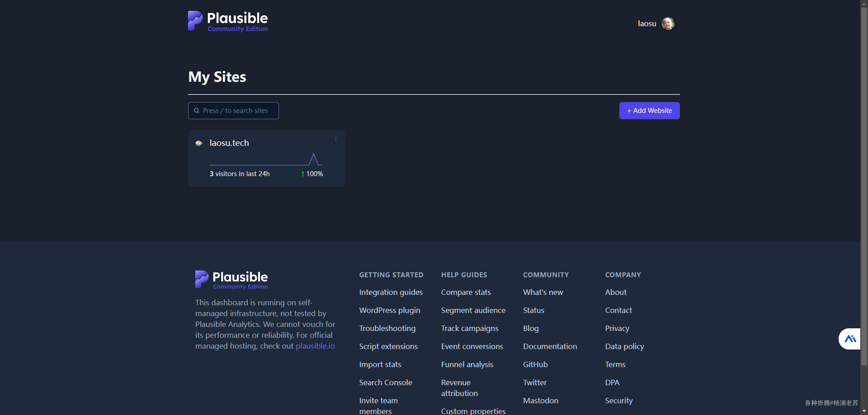Open Script extensions link
Viewport: 868px width, 415px height.
coord(388,346)
